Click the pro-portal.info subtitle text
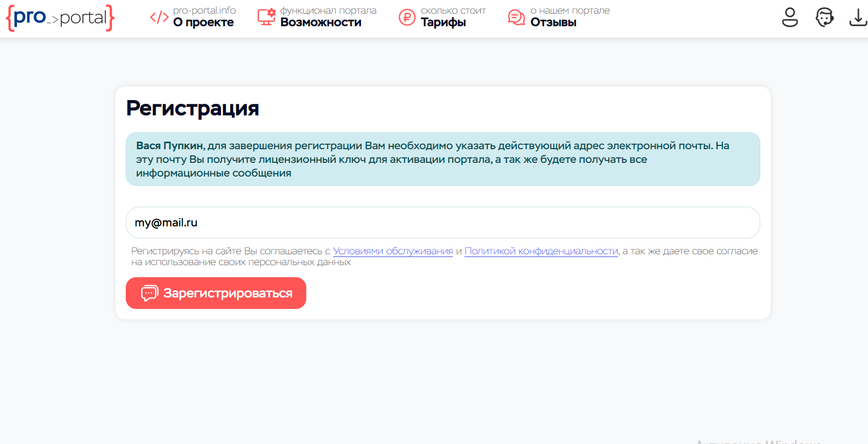Viewport: 868px width, 444px height. [205, 10]
